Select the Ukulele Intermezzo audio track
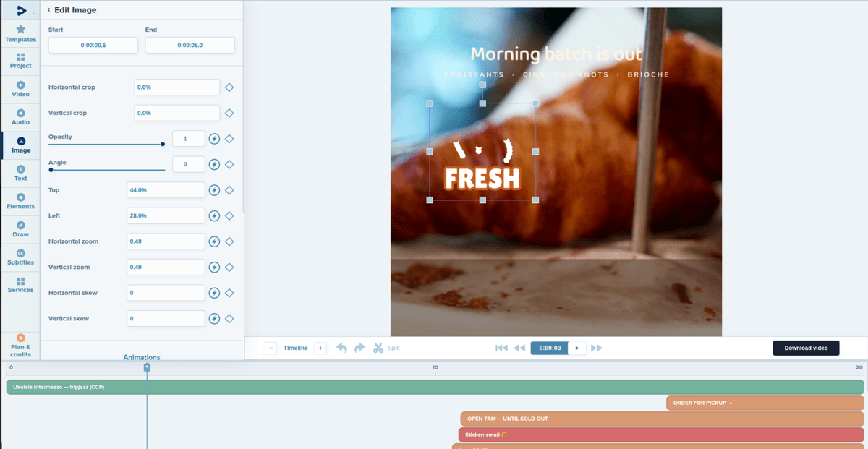Image resolution: width=868 pixels, height=449 pixels. pyautogui.click(x=435, y=387)
